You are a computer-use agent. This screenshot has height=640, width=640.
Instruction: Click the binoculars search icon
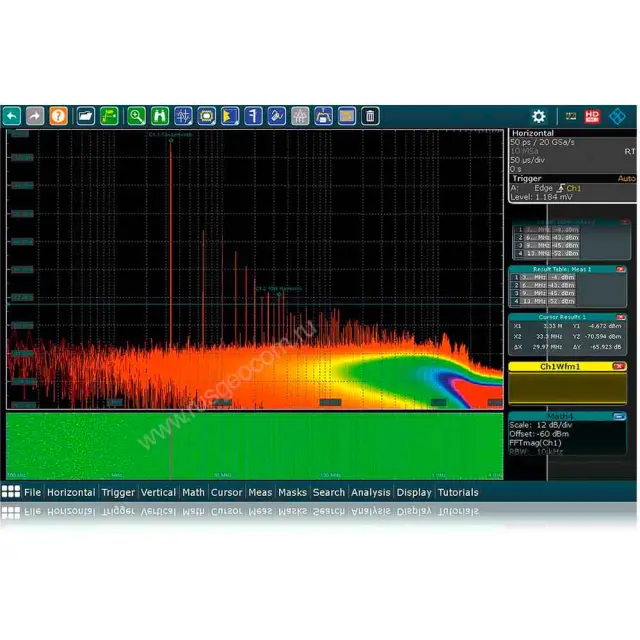(159, 116)
